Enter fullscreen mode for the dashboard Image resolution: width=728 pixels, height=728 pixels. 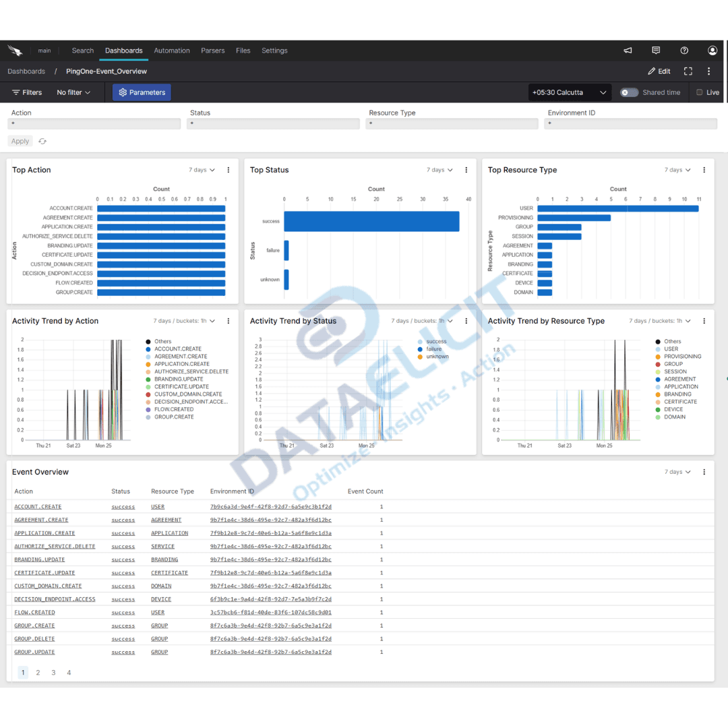point(688,71)
